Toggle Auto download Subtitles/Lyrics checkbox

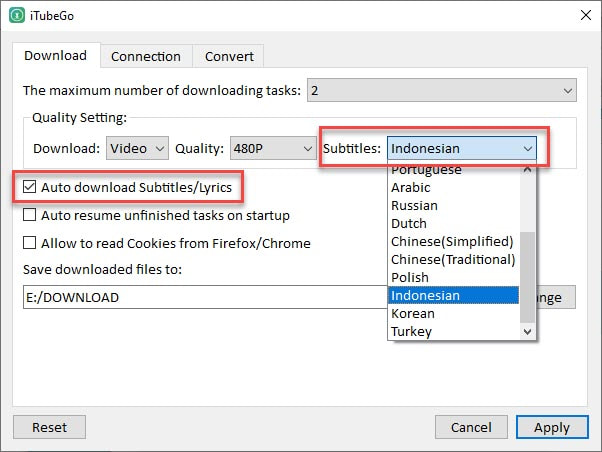click(x=127, y=187)
